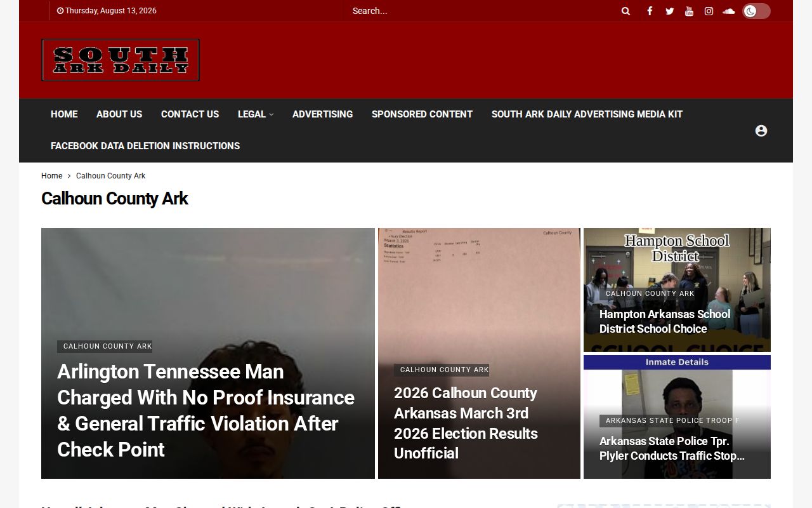812x508 pixels.
Task: Click the Arkansas State Police Troop F tag
Action: (x=669, y=421)
